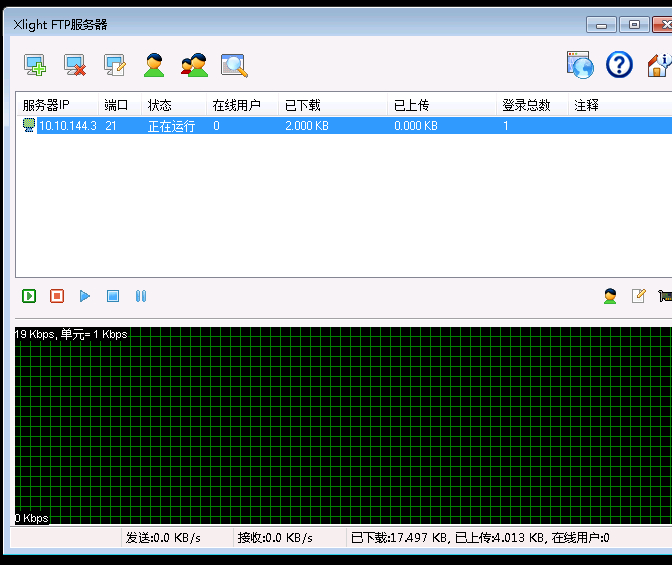Screen dimensions: 672x565
Task: Click the 登录总数 column header
Action: pyautogui.click(x=526, y=105)
